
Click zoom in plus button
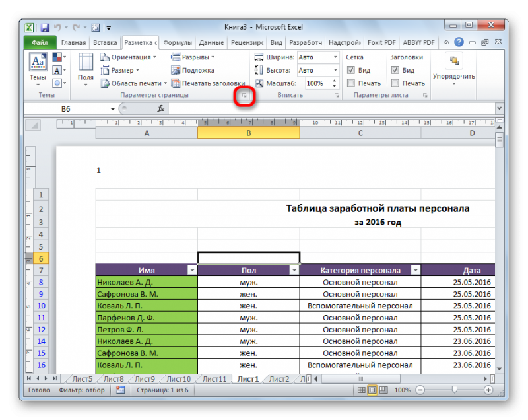click(488, 390)
